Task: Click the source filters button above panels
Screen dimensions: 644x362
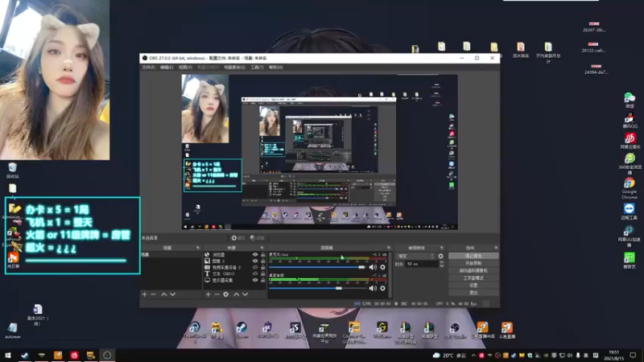Action: [257, 238]
